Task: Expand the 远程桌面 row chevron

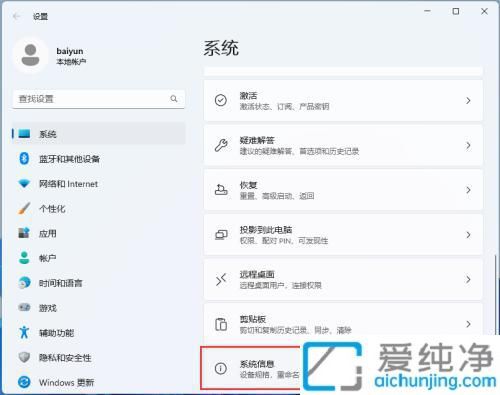Action: 468,279
